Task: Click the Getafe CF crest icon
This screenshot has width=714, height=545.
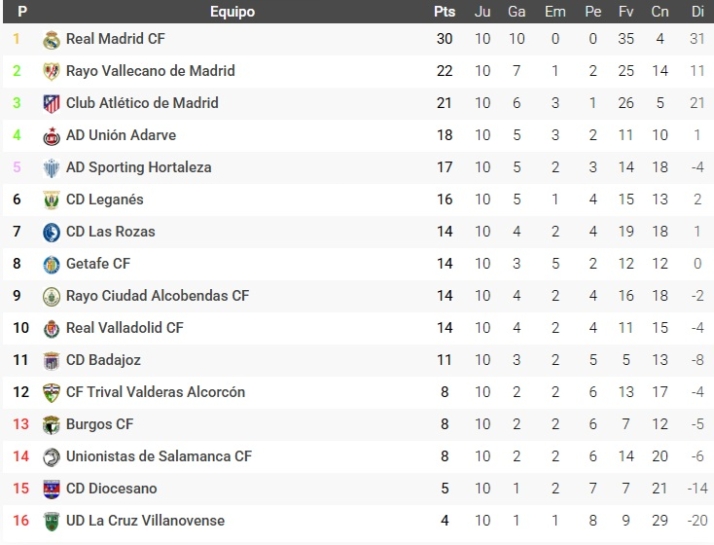Action: point(52,264)
